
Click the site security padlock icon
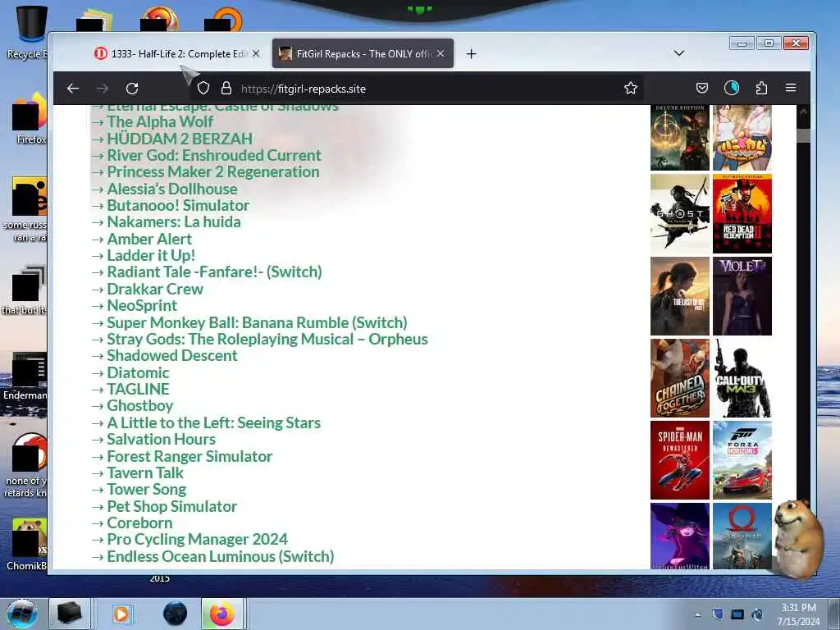(x=226, y=88)
